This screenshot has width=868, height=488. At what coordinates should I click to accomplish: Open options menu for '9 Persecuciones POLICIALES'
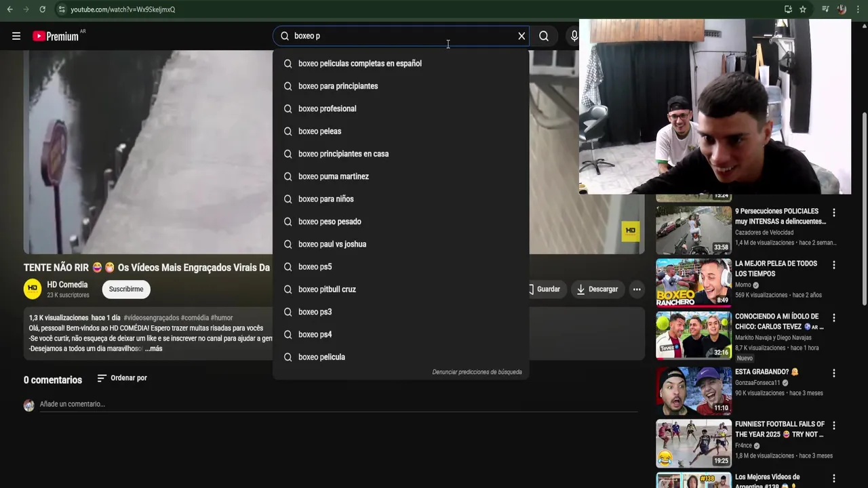[834, 213]
